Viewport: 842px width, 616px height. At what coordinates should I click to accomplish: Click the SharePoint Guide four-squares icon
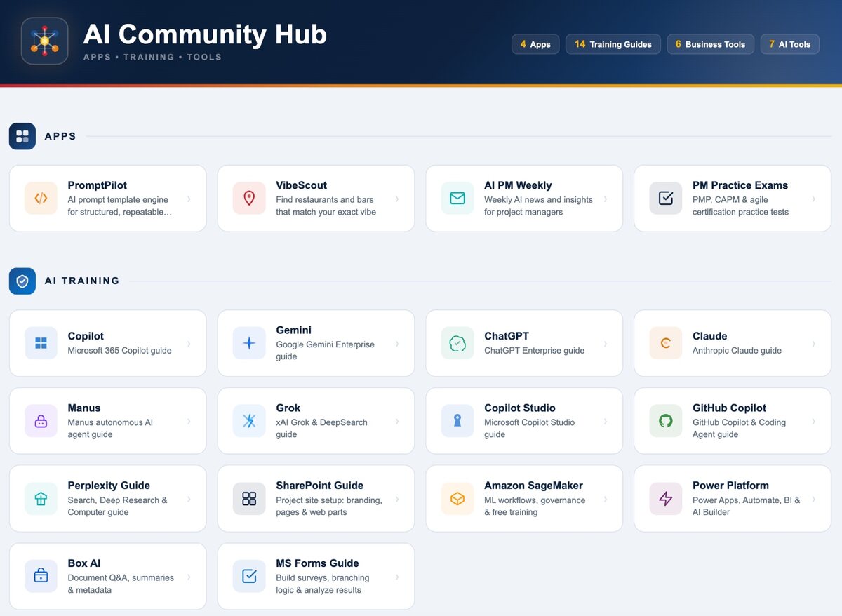click(x=249, y=499)
